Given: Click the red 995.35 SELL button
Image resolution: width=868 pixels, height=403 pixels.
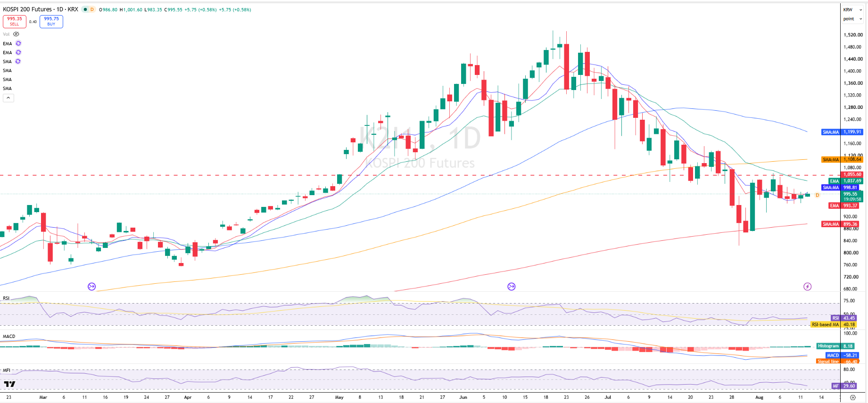Looking at the screenshot, I should [15, 21].
